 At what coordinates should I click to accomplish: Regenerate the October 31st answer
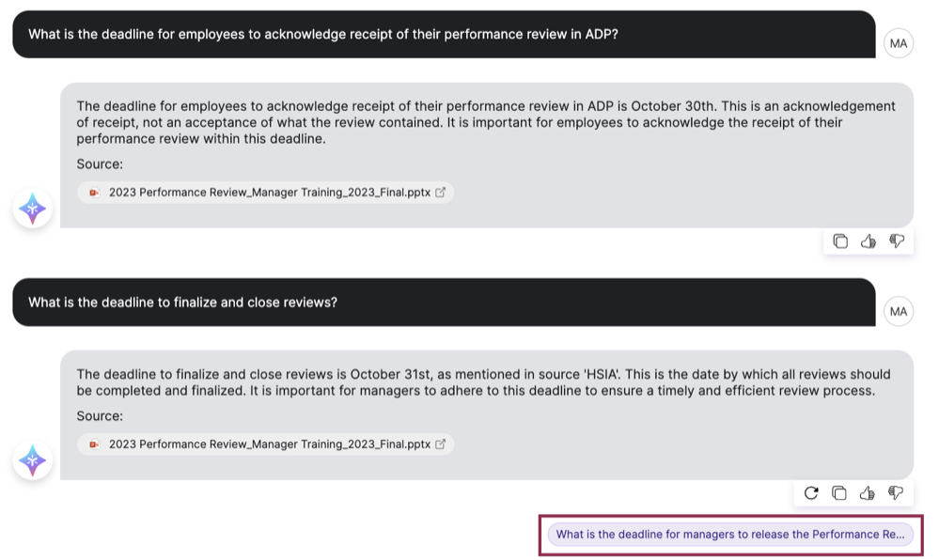[x=811, y=493]
